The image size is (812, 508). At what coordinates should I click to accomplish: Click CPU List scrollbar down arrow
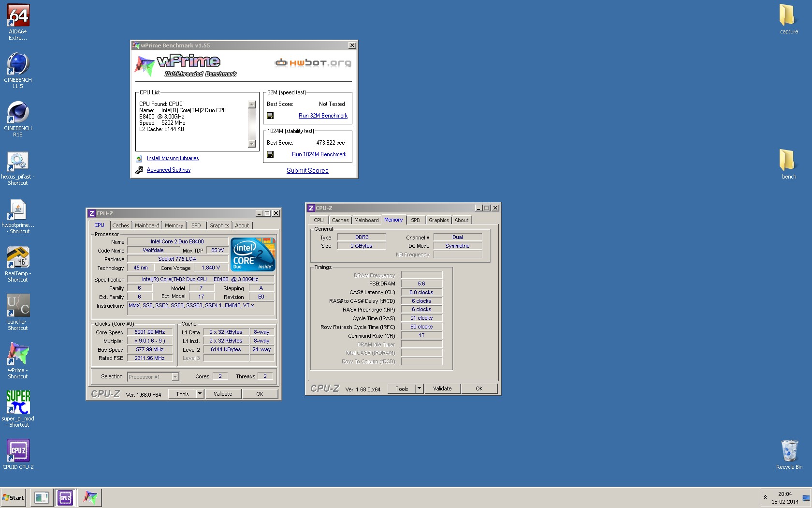point(252,143)
